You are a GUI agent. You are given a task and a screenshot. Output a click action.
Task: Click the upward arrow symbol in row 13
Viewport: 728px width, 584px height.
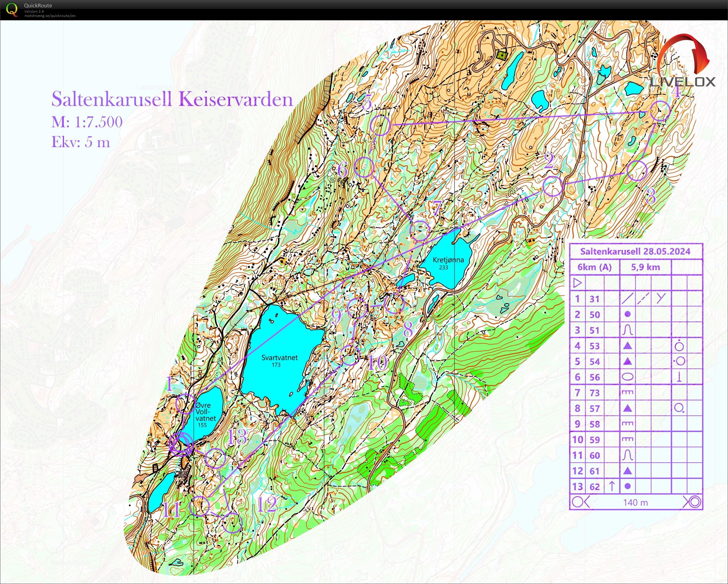click(x=612, y=486)
